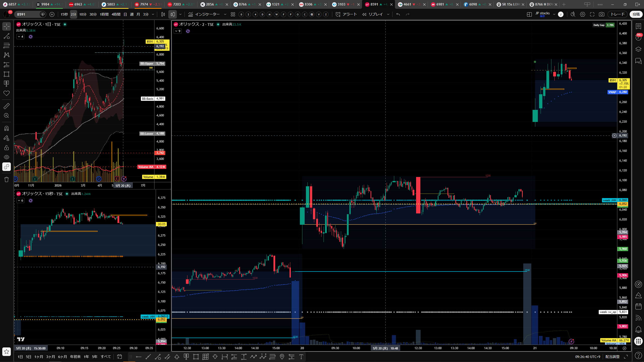Click the trash remove objects icon

tap(7, 179)
